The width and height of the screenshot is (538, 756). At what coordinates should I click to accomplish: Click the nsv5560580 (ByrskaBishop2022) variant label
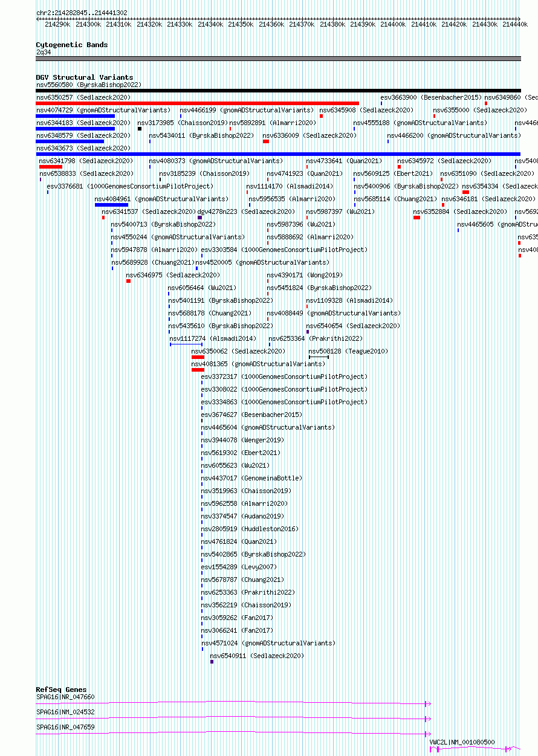pos(88,85)
